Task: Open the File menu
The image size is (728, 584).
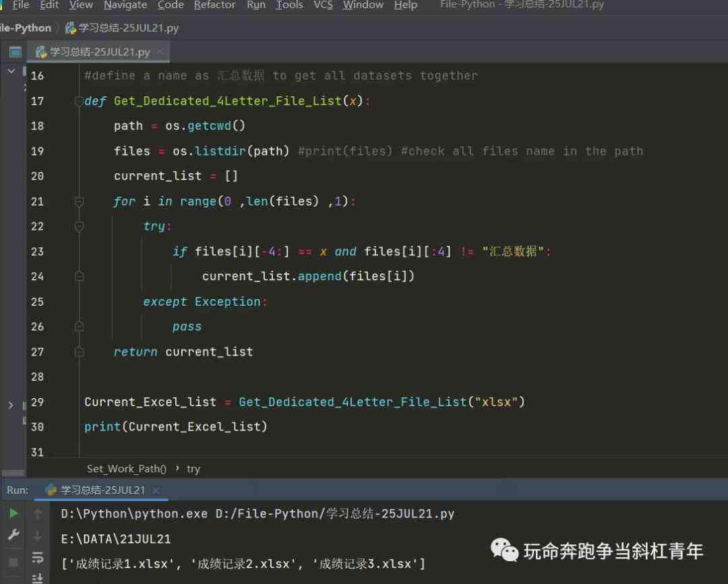Action: 21,5
